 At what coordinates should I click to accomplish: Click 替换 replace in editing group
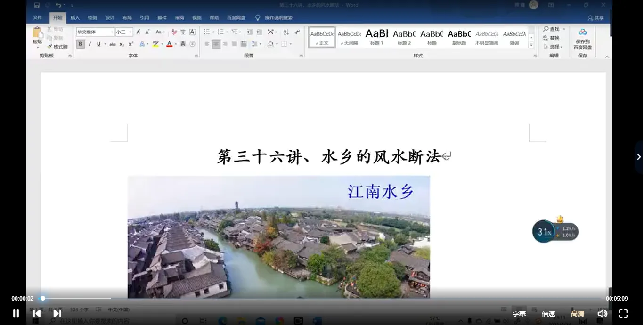coord(552,38)
